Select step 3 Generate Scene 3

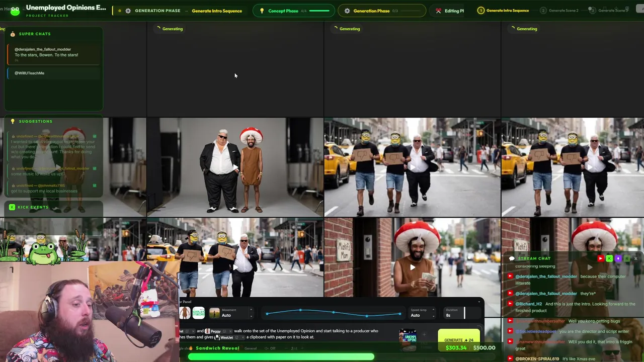(608, 11)
